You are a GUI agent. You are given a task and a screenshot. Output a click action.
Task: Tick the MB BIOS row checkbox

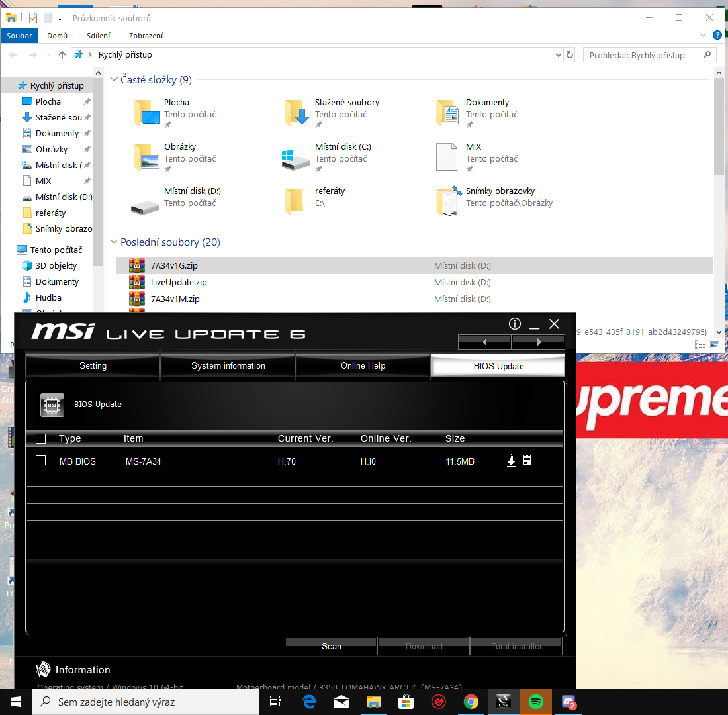[41, 460]
